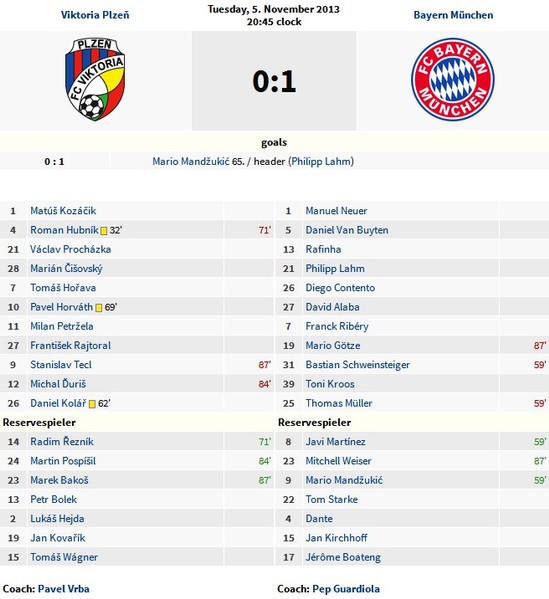Select Stanislav Tecl in Plzeň lineup
Screen dimensions: 549x599
[x=61, y=365]
